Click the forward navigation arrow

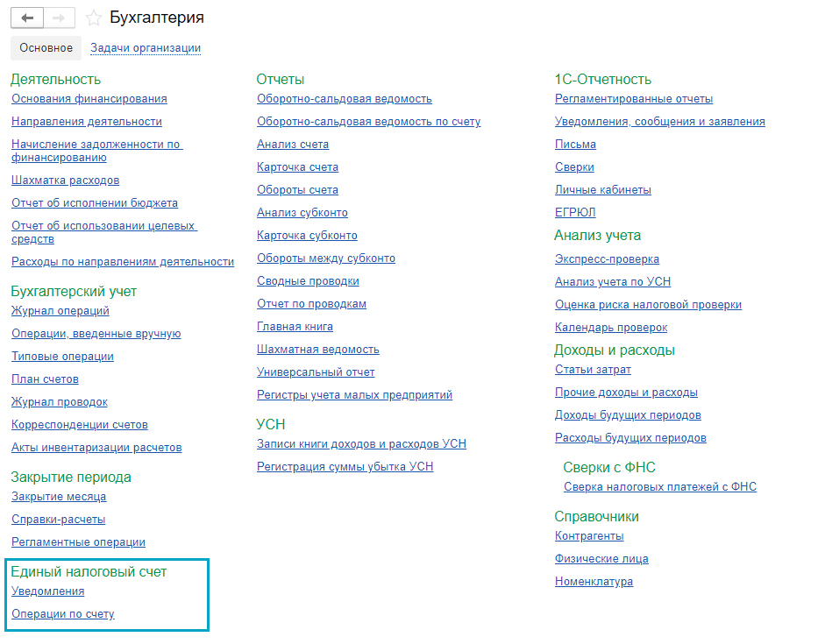coord(59,18)
